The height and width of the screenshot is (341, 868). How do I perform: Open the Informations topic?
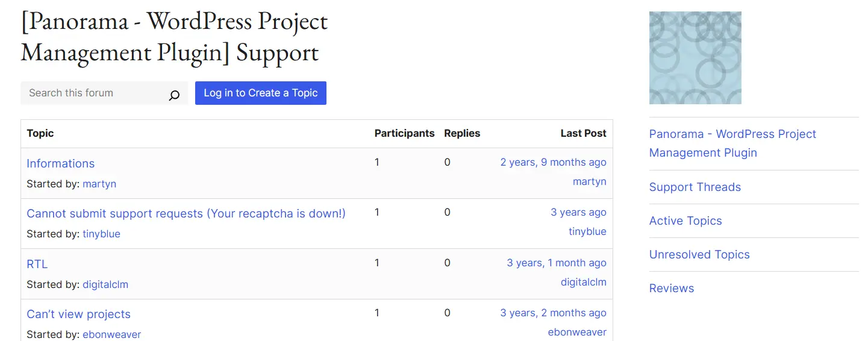tap(60, 163)
